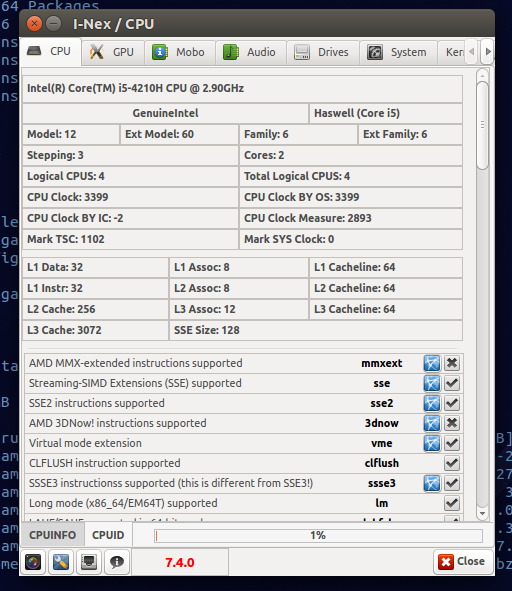The height and width of the screenshot is (591, 512).
Task: Switch to the System tab
Action: click(398, 52)
